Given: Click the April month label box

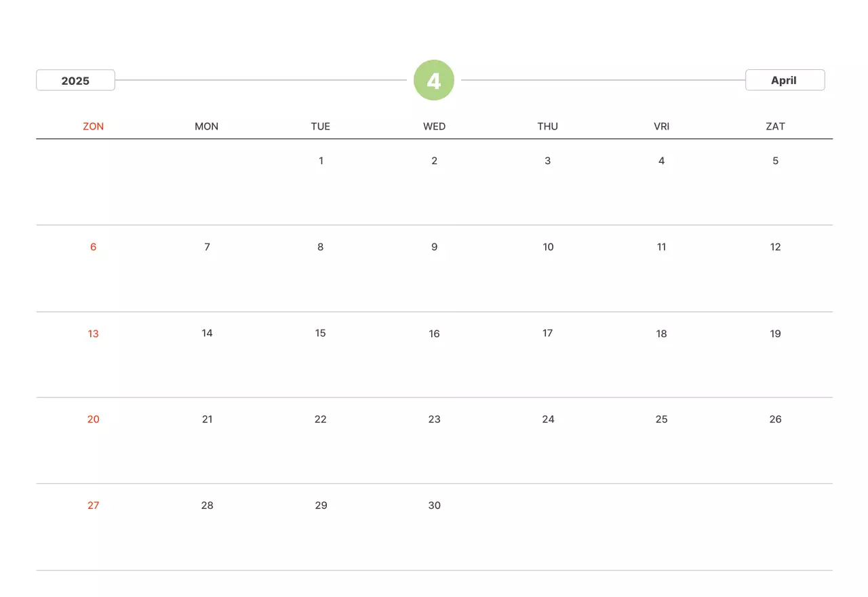Looking at the screenshot, I should 785,80.
